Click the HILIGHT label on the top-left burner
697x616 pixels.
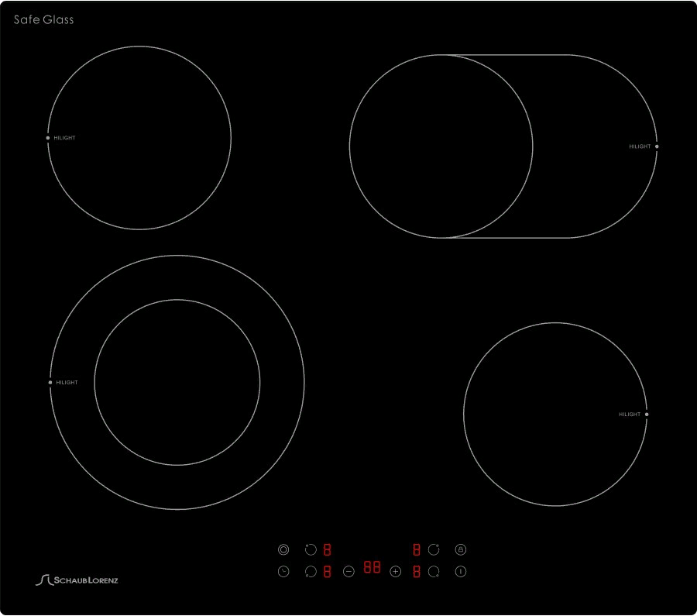click(64, 138)
